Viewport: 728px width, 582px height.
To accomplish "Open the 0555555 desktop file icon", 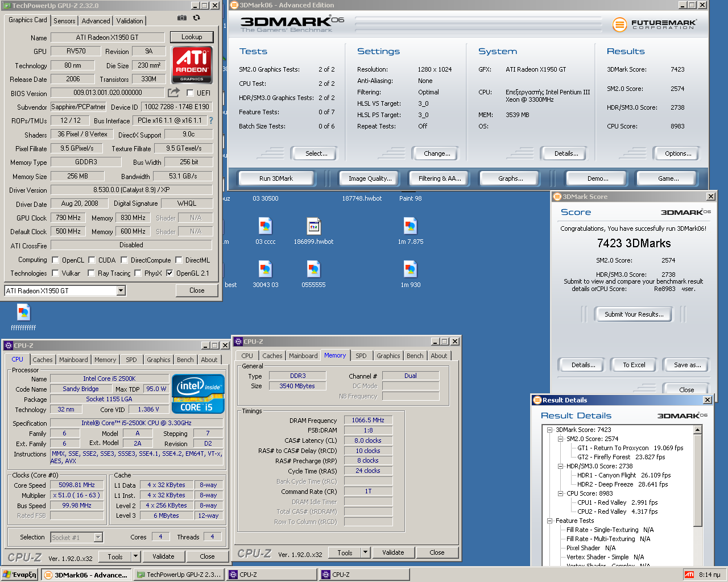I will click(x=313, y=269).
